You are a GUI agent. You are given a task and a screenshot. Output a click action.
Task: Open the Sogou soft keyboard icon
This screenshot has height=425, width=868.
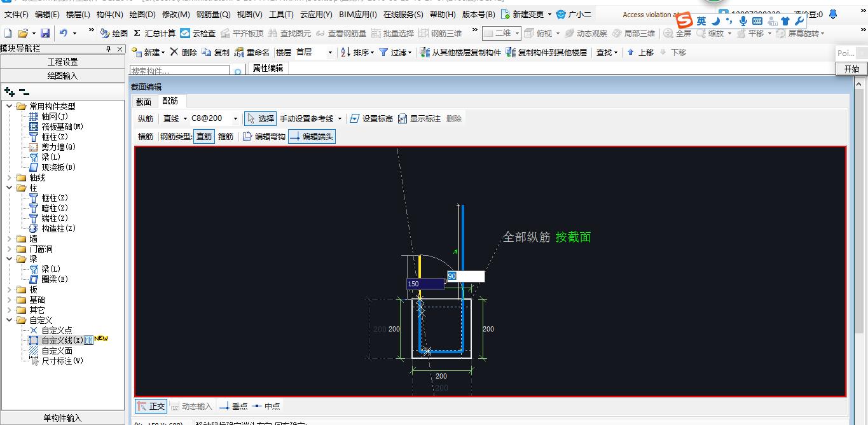pyautogui.click(x=757, y=21)
